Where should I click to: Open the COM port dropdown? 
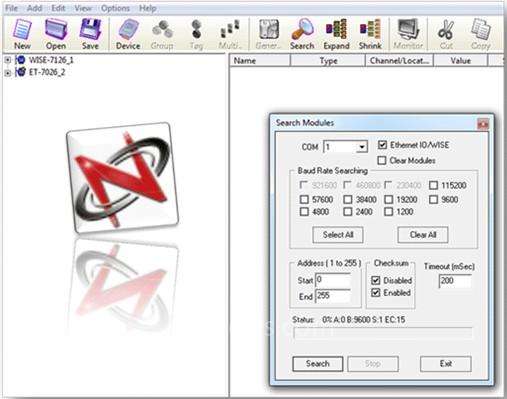point(362,147)
